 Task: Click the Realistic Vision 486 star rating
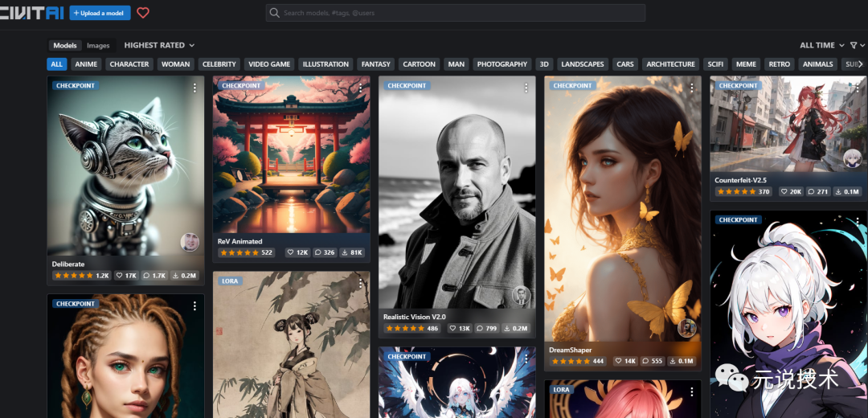pos(412,328)
